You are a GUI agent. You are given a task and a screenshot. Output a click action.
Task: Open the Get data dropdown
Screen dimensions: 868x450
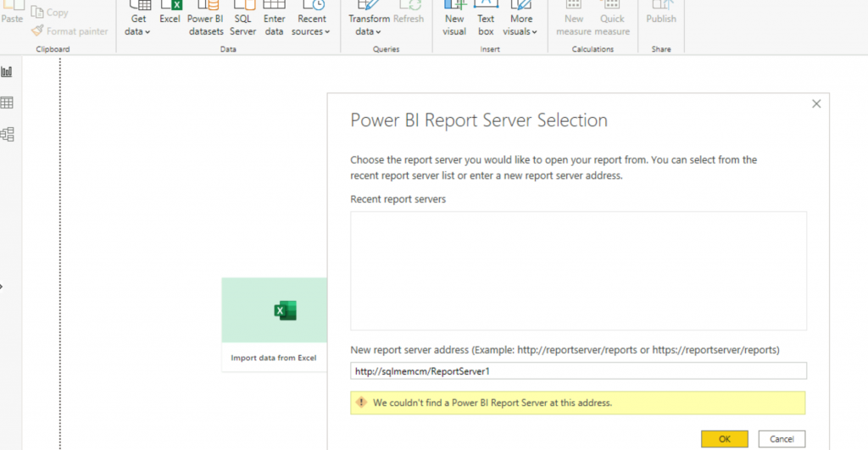[138, 19]
